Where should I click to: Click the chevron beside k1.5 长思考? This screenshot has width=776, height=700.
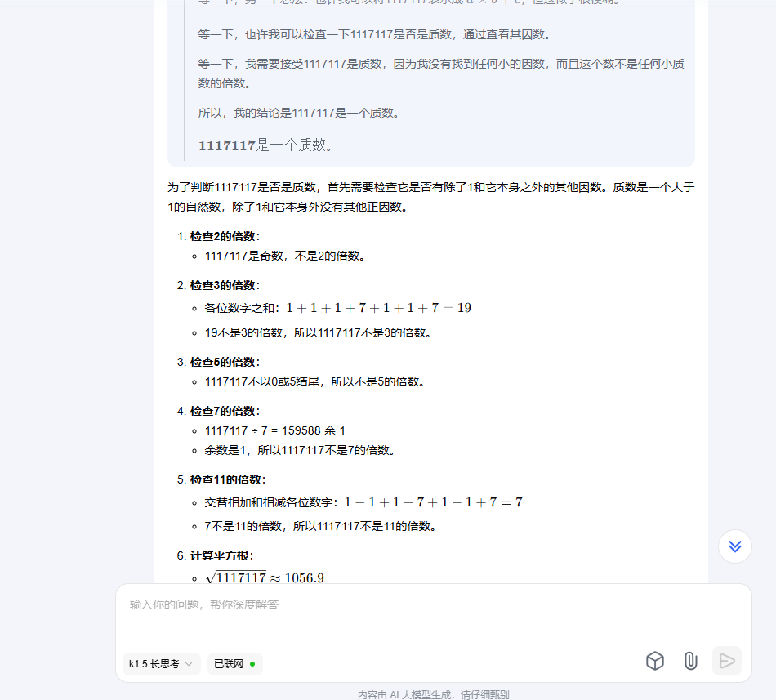[189, 664]
